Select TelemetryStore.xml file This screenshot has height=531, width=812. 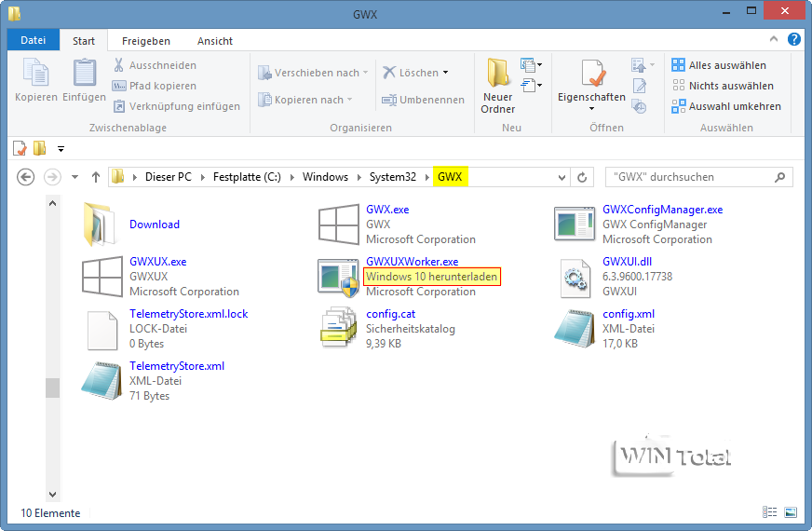(154, 381)
